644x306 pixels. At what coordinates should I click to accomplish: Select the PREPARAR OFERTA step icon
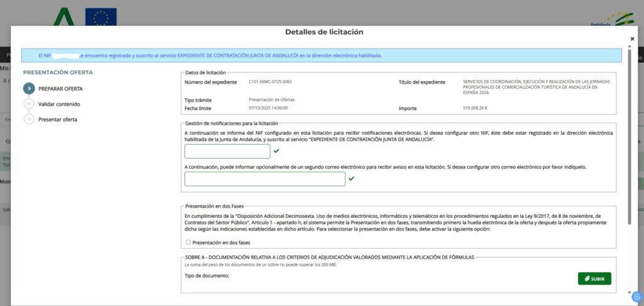(x=29, y=88)
